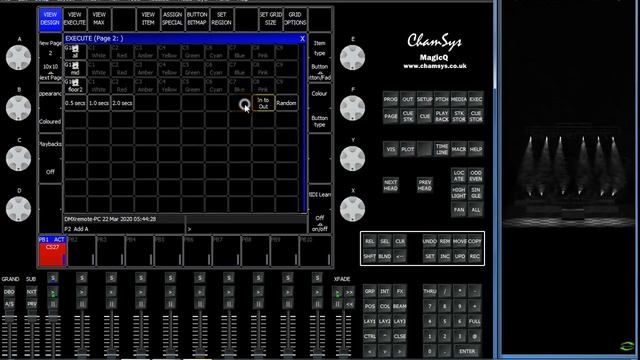This screenshot has width=640, height=360.
Task: Toggle the MIDI Learn on/off soft button
Action: (320, 209)
